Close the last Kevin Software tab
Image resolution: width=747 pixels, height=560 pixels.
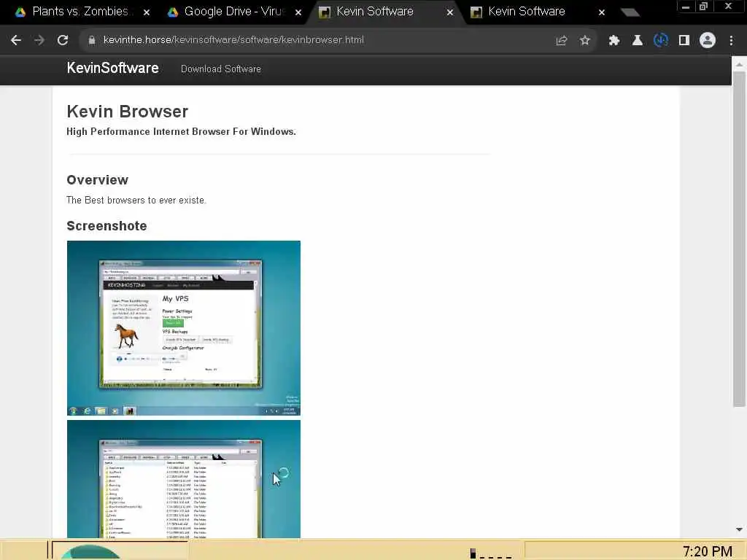point(602,12)
